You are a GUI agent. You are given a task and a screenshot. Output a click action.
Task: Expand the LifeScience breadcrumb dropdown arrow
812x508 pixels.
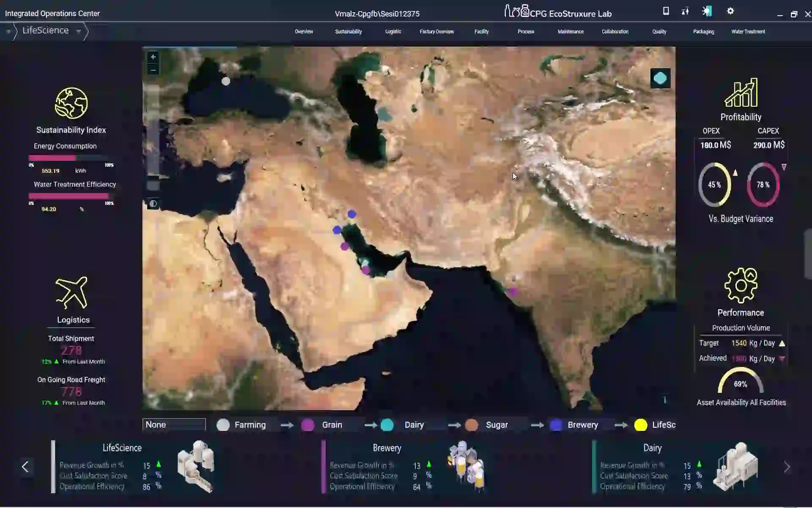[x=78, y=31]
